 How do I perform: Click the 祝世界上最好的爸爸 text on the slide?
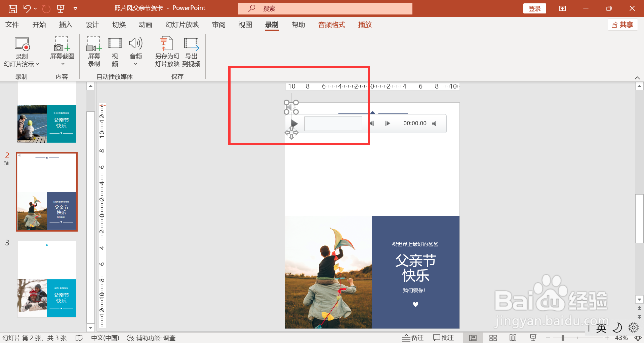click(415, 244)
